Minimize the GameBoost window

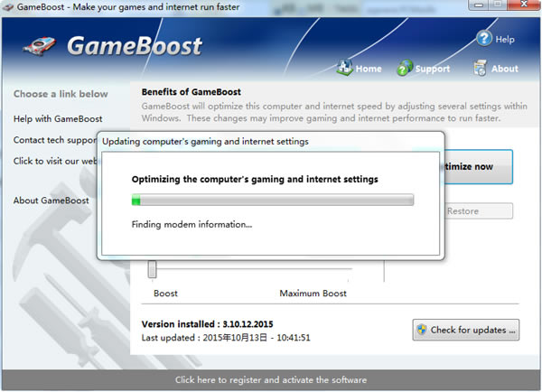click(479, 5)
